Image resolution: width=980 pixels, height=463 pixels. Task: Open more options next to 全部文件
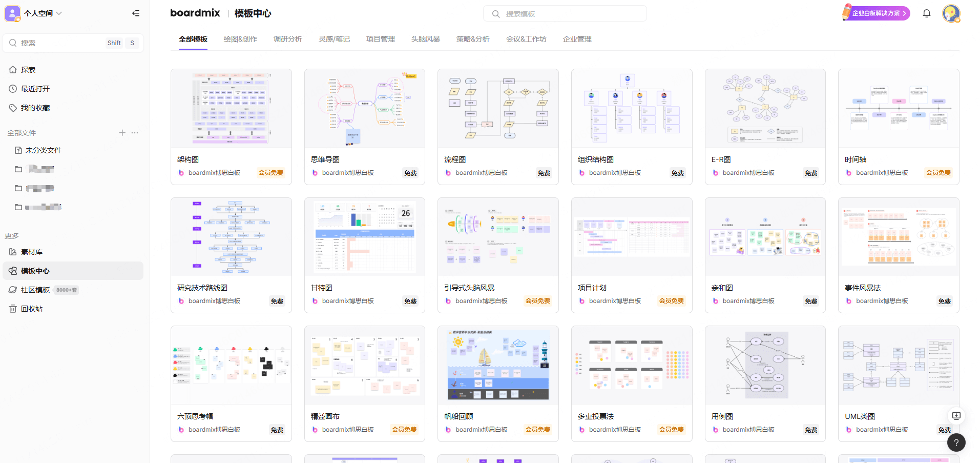135,133
